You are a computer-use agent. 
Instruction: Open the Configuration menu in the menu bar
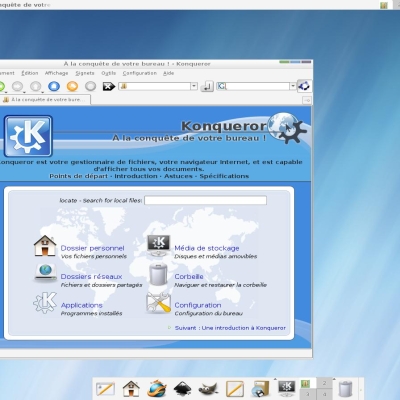[139, 73]
